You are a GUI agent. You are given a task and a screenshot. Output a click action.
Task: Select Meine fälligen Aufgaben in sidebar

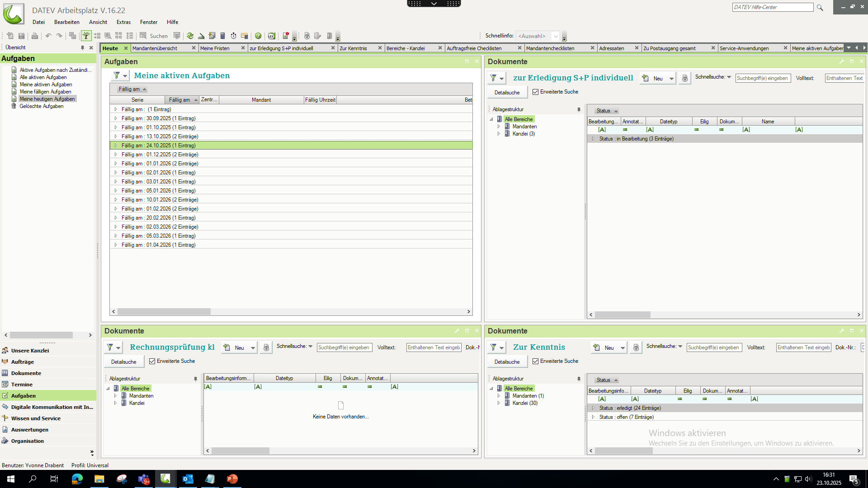45,92
